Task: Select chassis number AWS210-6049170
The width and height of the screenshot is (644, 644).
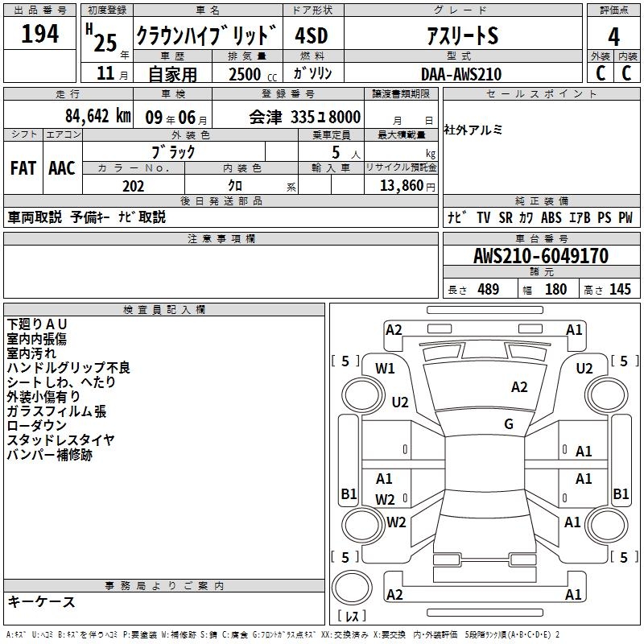Action: point(540,257)
